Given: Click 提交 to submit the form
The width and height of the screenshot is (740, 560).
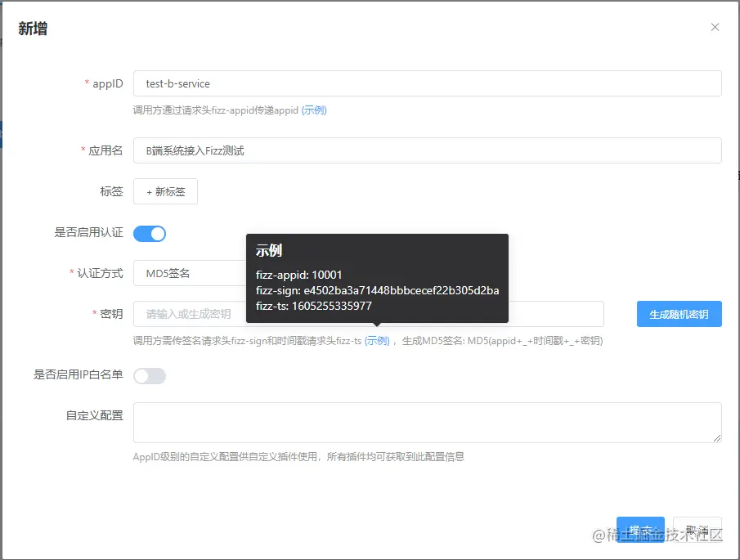Looking at the screenshot, I should pyautogui.click(x=640, y=530).
